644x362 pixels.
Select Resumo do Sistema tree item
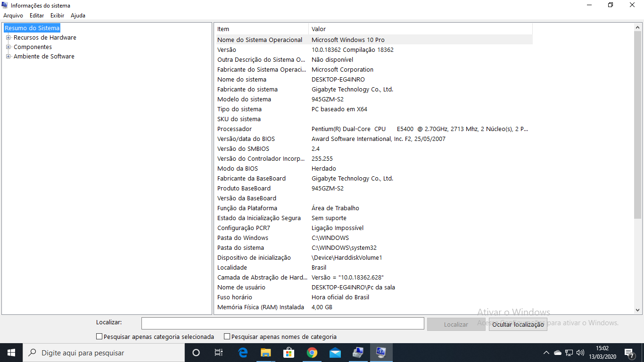point(32,28)
